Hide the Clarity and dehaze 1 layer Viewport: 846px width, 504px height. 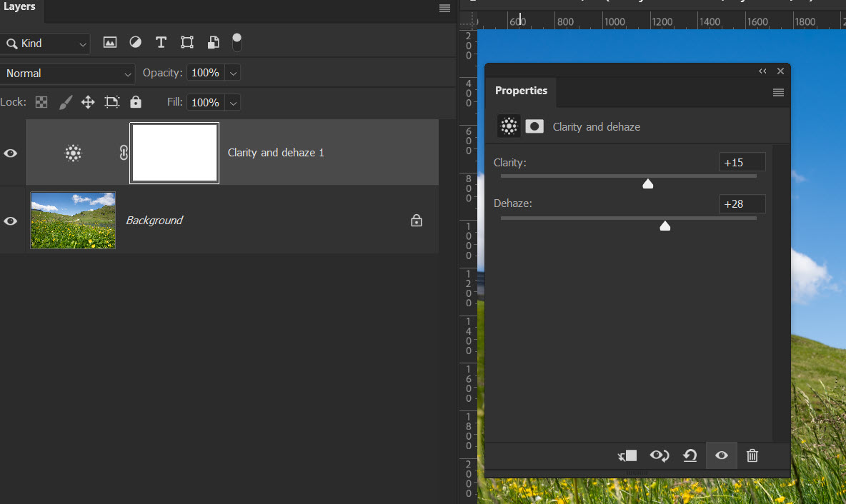click(11, 153)
